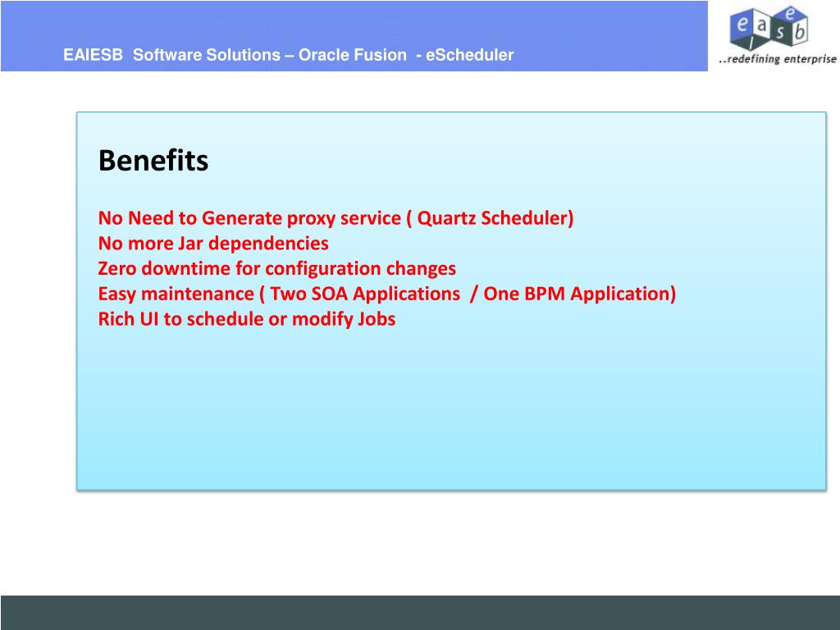Click the header title 'EAIESB Software Solutions – Oracle Fusion - eScheduler'
The height and width of the screenshot is (630, 840).
tap(288, 55)
